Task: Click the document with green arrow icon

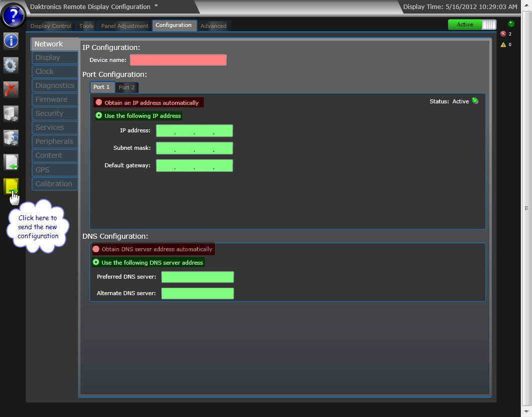Action: (11, 162)
